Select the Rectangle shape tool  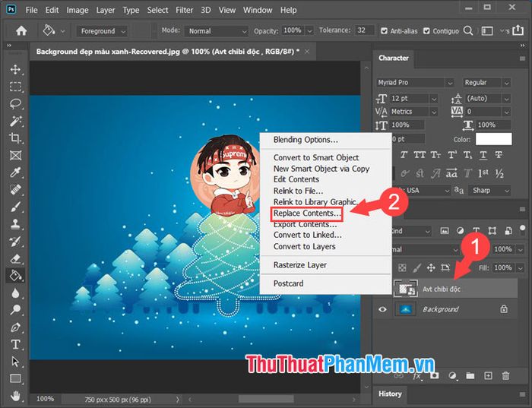15,378
